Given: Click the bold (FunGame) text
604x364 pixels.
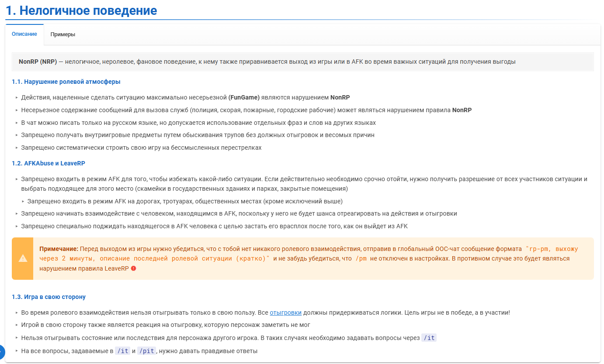Looking at the screenshot, I should tap(244, 97).
